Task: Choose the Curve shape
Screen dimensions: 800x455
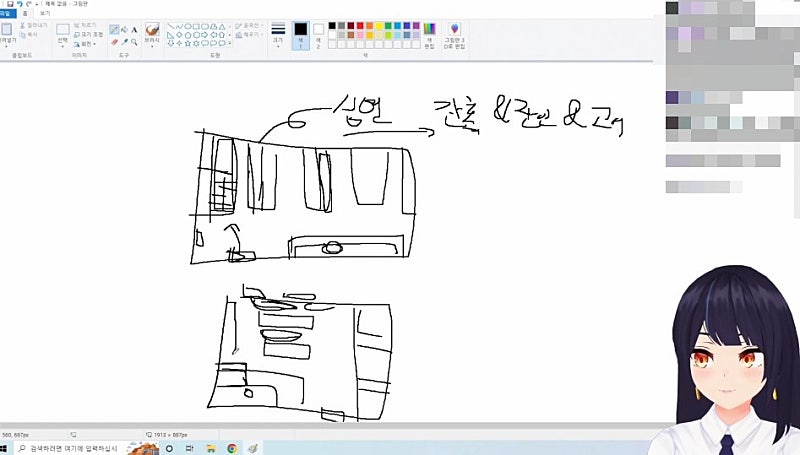Action: [179, 27]
